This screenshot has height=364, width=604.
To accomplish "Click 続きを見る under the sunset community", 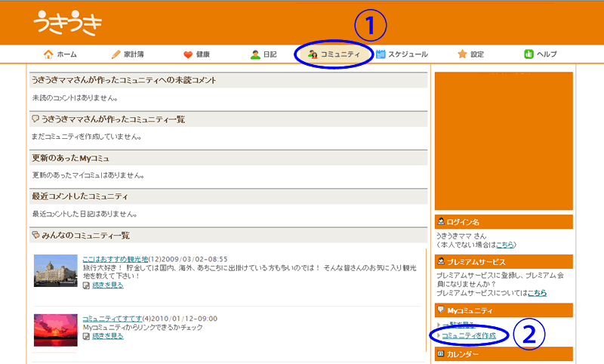I will [x=107, y=336].
